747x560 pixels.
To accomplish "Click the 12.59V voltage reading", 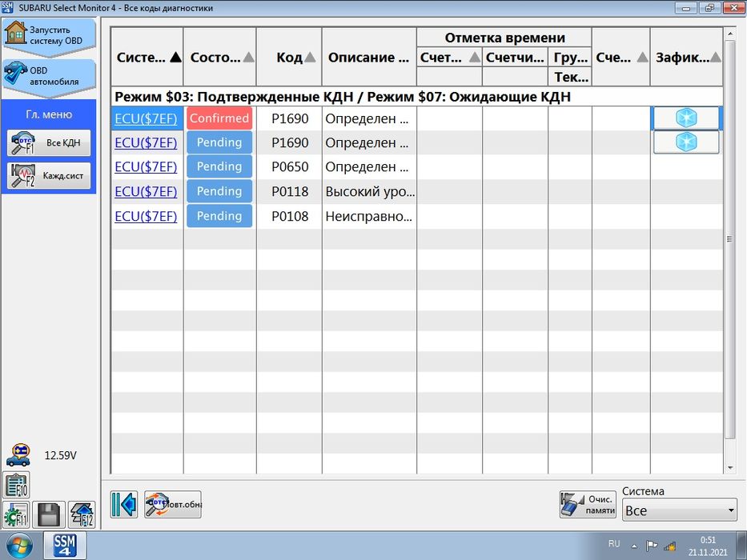I will (x=61, y=456).
